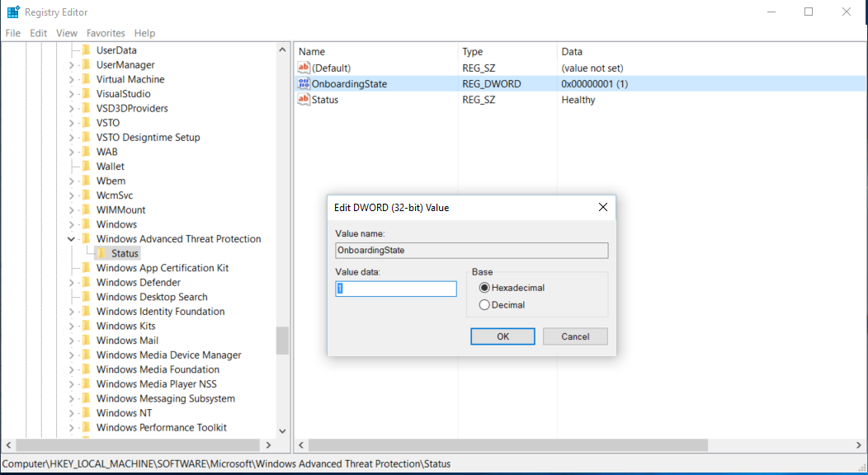Open the Edit menu
The height and width of the screenshot is (475, 868).
tap(39, 33)
